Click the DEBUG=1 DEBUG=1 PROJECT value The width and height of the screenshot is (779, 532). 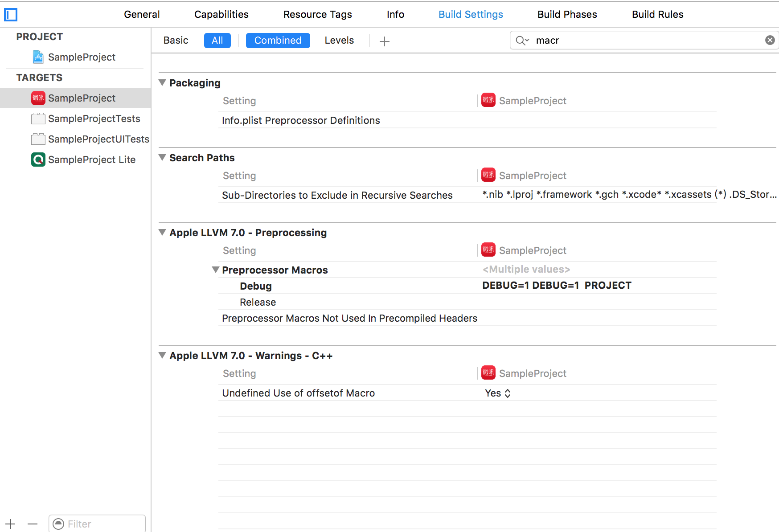(557, 286)
